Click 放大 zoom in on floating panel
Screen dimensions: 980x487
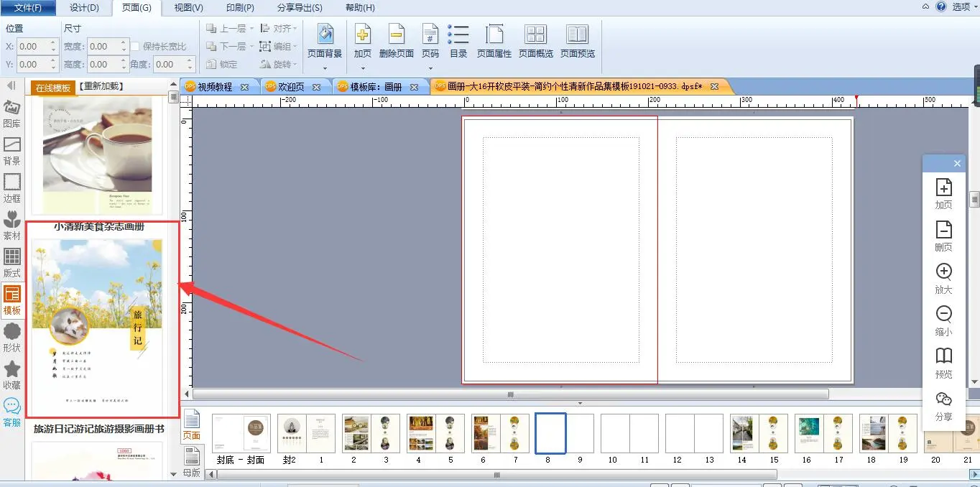click(943, 278)
